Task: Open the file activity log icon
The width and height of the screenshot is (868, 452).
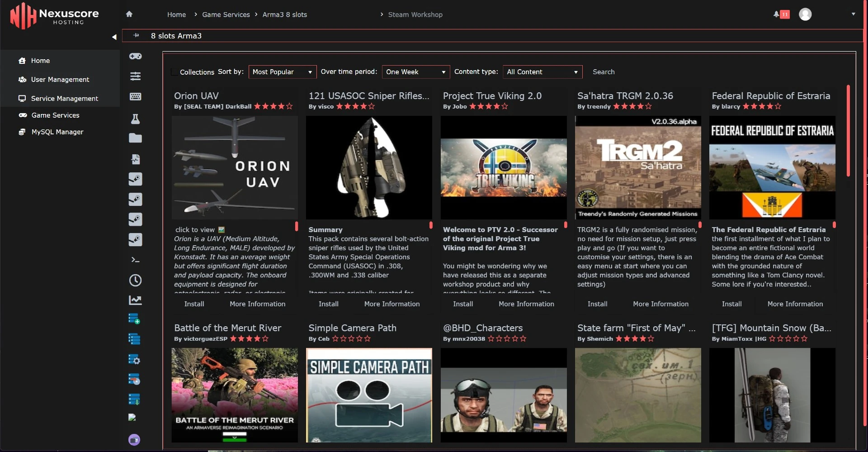Action: click(x=135, y=159)
